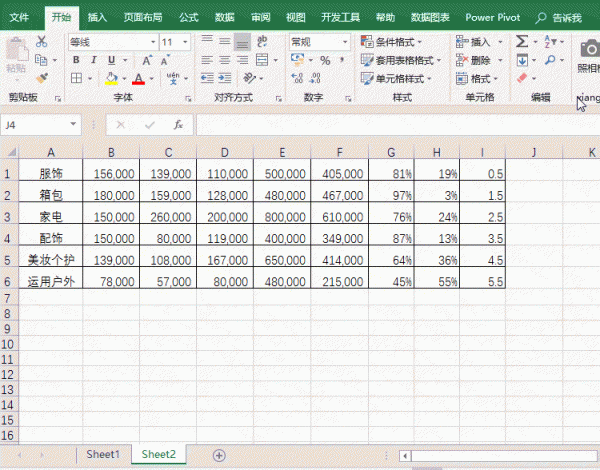Click Sort and Filter icon
The image size is (600, 470).
[x=550, y=41]
